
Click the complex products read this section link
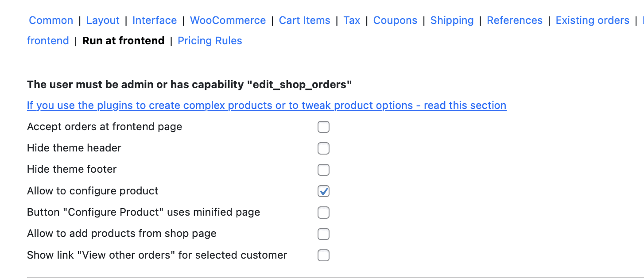tap(266, 105)
